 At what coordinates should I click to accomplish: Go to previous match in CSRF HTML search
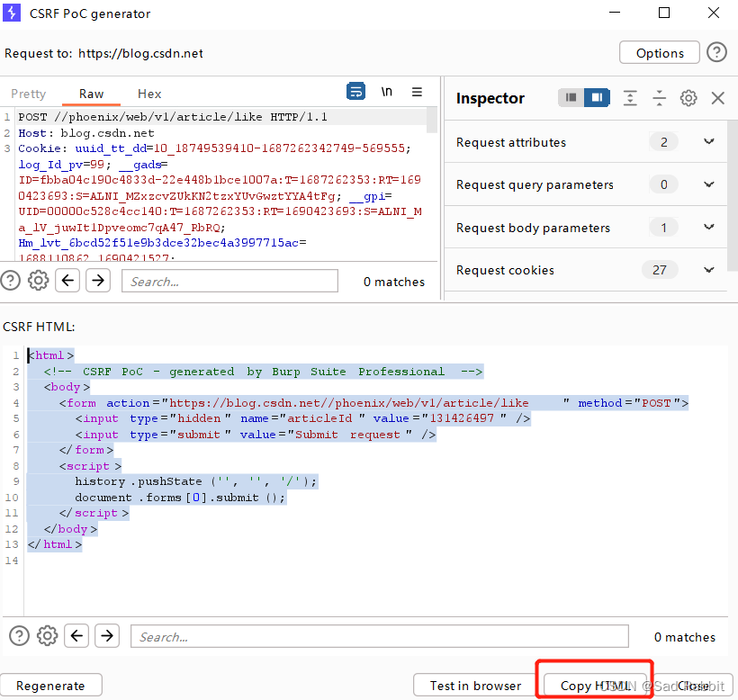76,636
